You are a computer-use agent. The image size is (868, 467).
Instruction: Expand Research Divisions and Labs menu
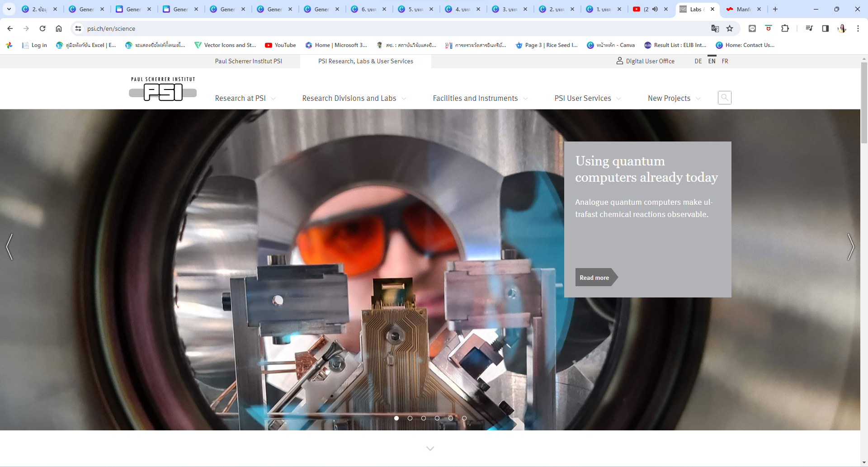pos(354,98)
